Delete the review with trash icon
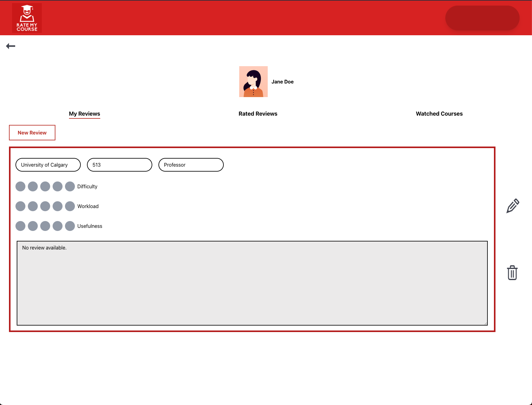Image resolution: width=532 pixels, height=405 pixels. coord(512,273)
